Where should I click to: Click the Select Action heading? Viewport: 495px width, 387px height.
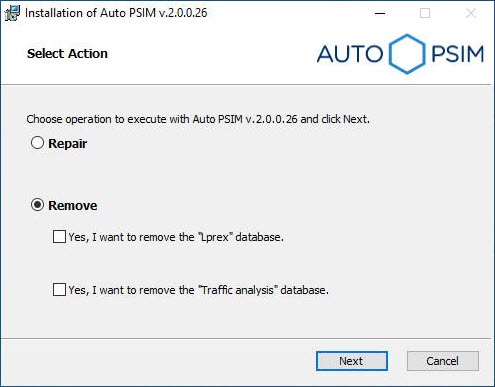pos(67,54)
